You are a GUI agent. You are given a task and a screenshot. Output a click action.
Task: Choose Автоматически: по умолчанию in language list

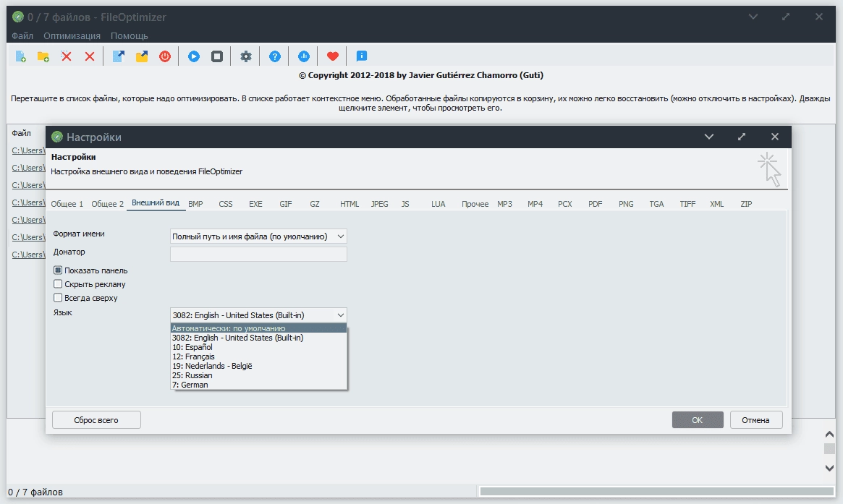[258, 328]
